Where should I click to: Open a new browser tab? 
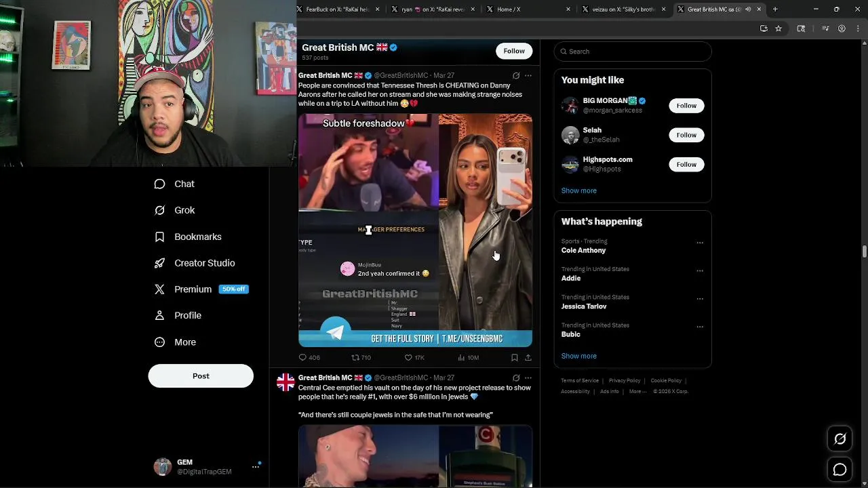(775, 9)
